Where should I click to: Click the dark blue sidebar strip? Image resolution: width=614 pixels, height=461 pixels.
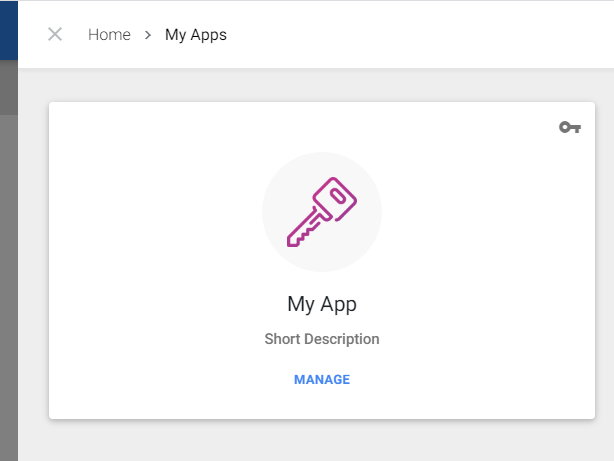click(9, 30)
